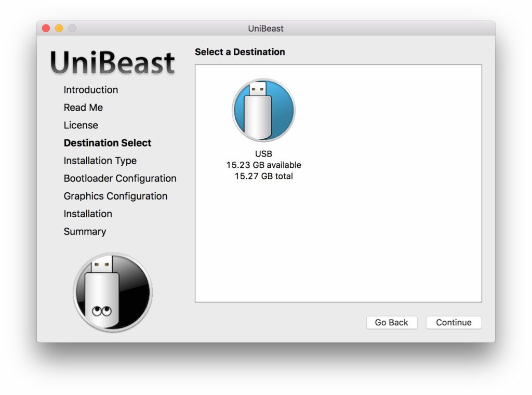Select the Installation Type step

(100, 161)
